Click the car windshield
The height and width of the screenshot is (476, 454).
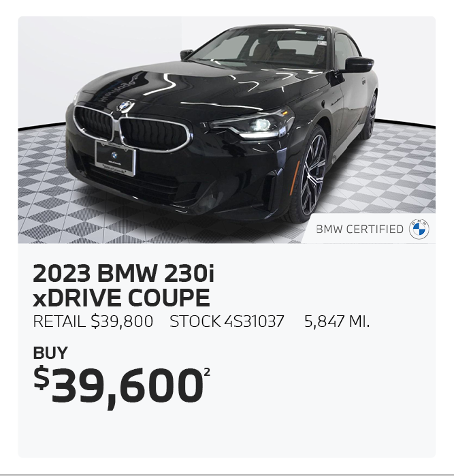261,48
